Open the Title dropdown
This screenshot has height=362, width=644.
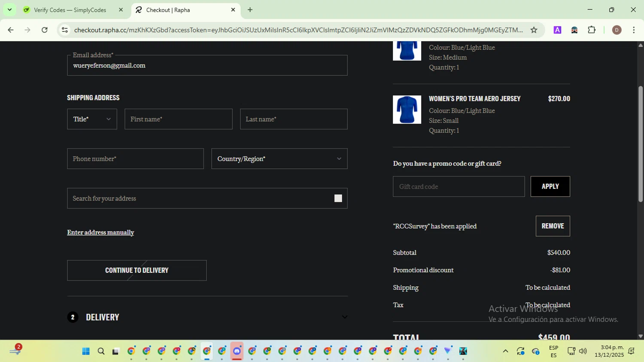tap(92, 119)
